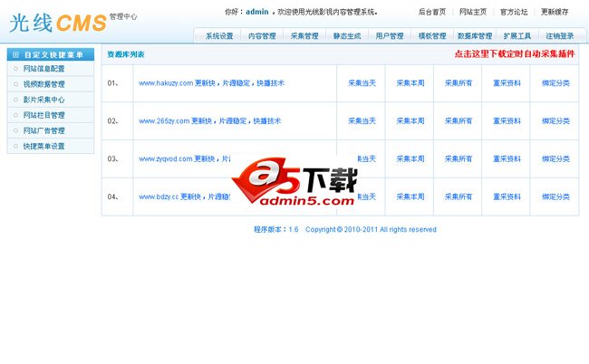Click 绑定分类 for row 01
Image resolution: width=589 pixels, height=364 pixels.
point(555,83)
